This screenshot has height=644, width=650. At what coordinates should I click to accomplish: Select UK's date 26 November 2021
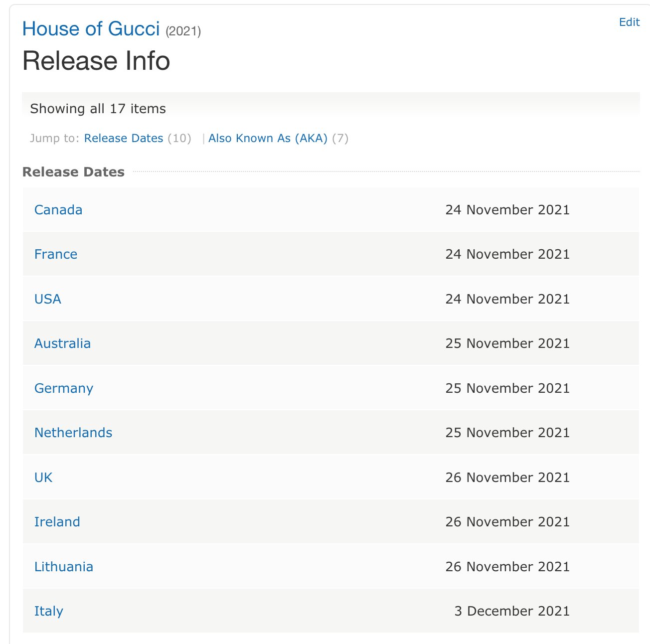click(x=507, y=478)
